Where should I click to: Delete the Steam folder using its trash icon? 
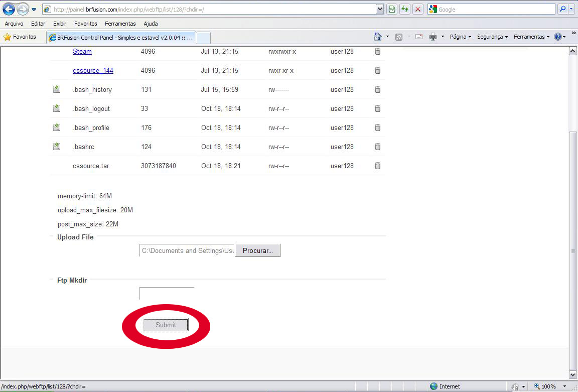(x=378, y=51)
